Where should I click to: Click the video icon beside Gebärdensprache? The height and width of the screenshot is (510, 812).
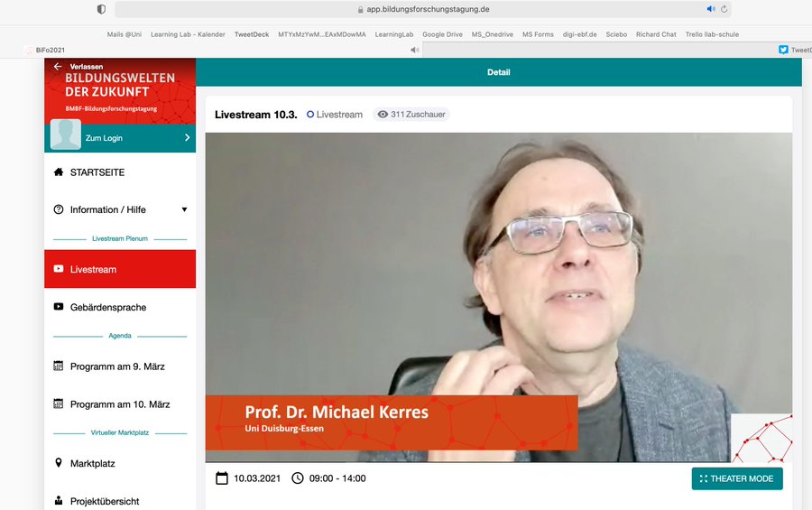pos(59,308)
